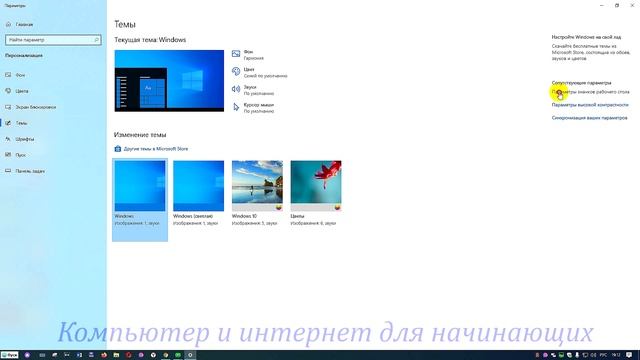
Task: Click the current theme preview image
Action: click(x=169, y=81)
